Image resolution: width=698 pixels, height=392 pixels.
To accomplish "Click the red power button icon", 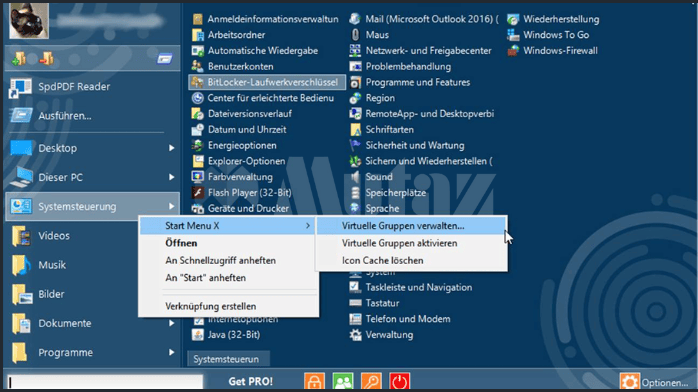I will [399, 381].
